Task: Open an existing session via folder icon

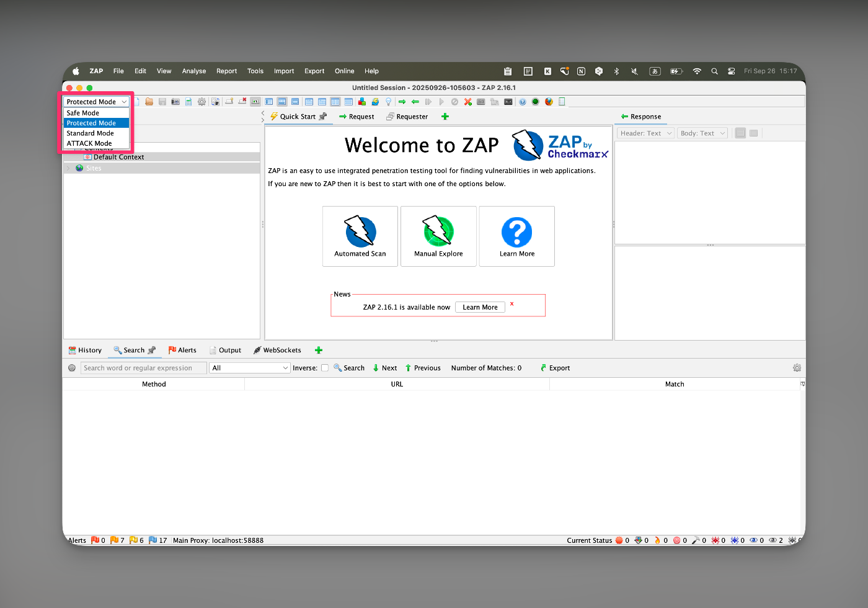Action: [x=149, y=102]
